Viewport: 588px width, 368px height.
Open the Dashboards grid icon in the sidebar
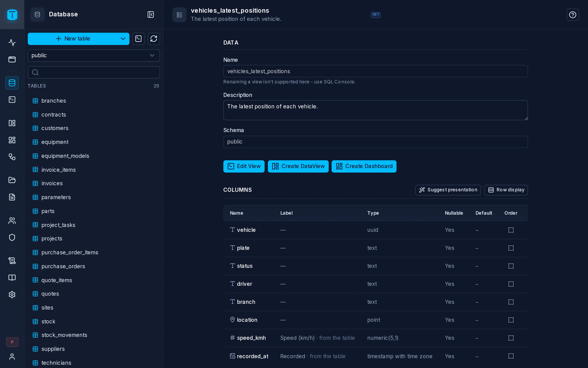[x=12, y=140]
